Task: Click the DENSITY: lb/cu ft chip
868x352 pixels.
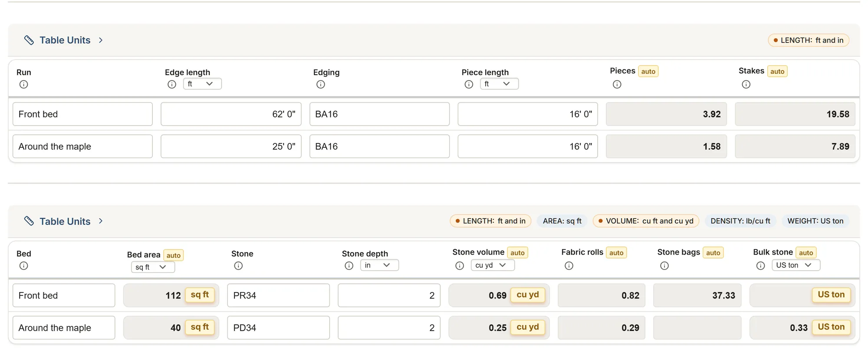Action: [740, 221]
